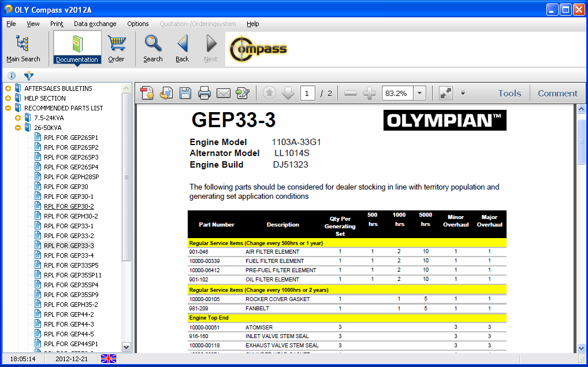Click the blue info icon
588x367 pixels.
coord(12,76)
